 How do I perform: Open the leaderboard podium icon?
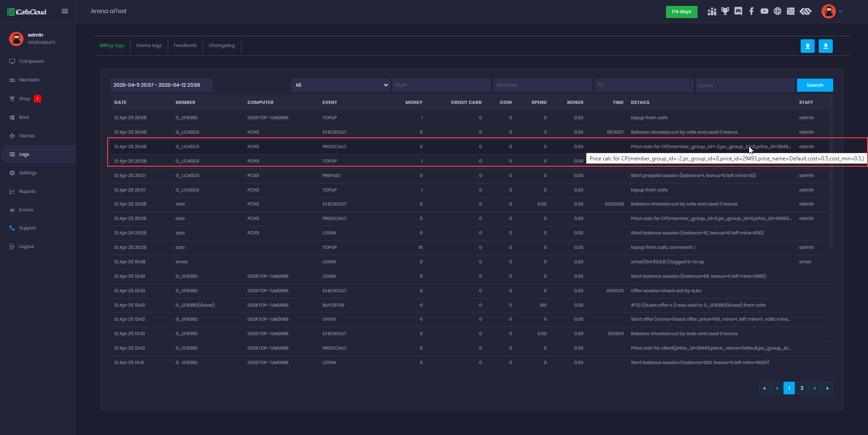712,11
